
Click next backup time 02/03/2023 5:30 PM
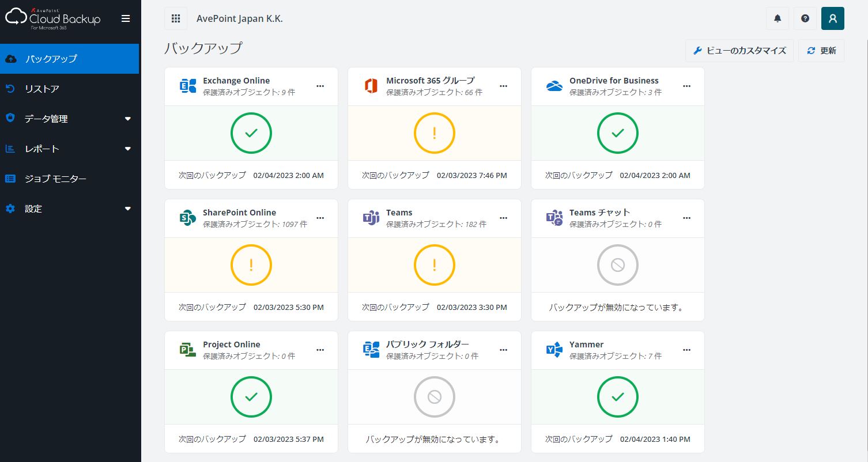pos(289,307)
